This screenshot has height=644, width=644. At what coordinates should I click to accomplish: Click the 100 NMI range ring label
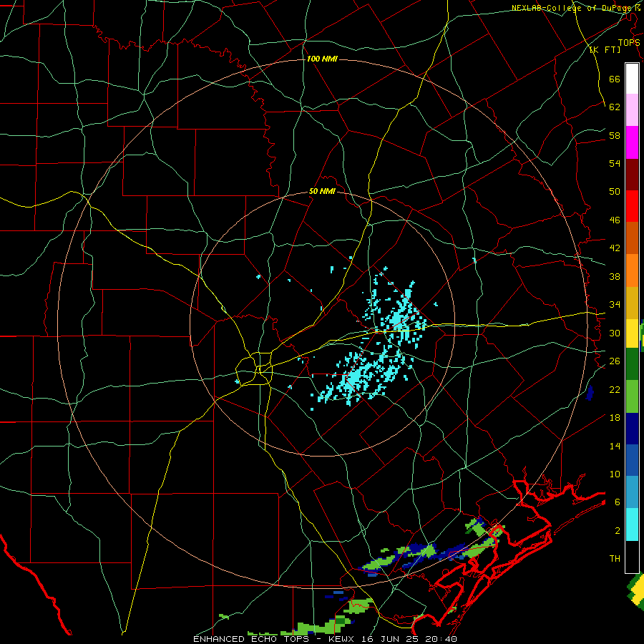click(322, 59)
